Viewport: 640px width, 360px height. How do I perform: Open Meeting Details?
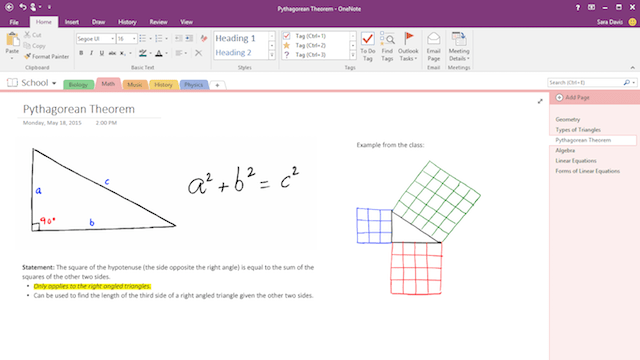click(459, 47)
